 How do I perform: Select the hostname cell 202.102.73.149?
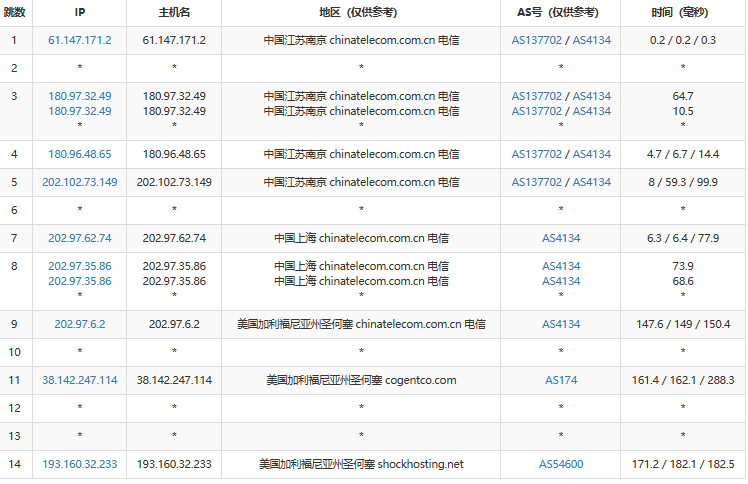pos(174,182)
